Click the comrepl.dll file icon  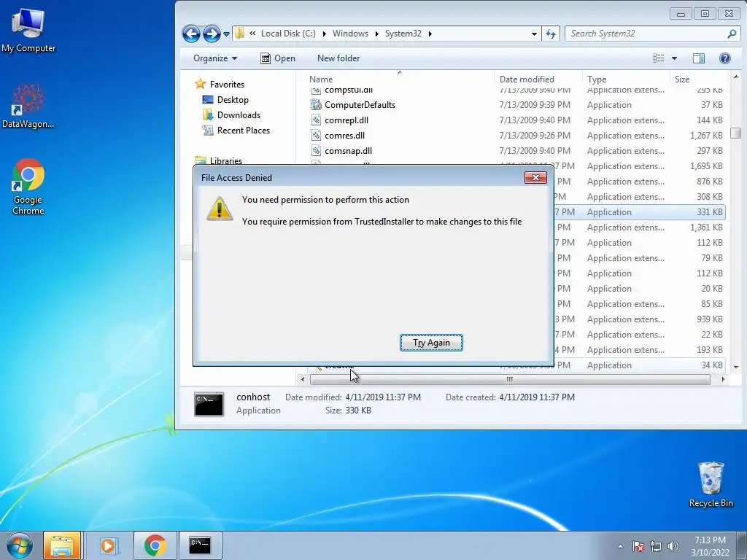click(x=316, y=120)
